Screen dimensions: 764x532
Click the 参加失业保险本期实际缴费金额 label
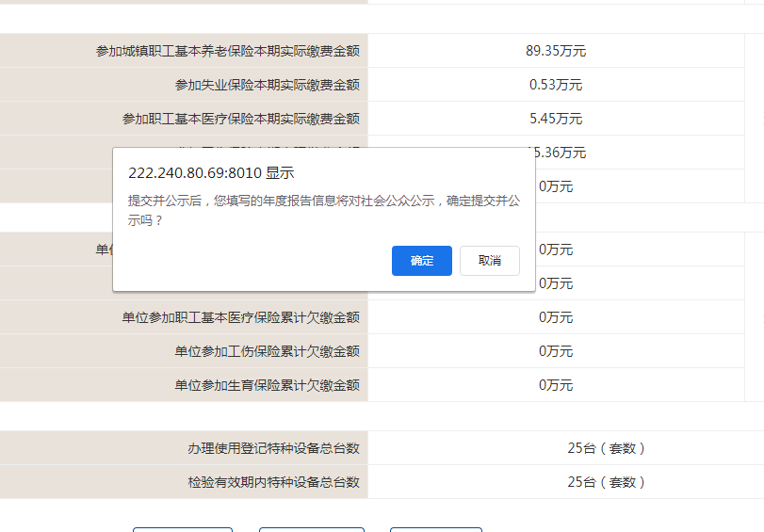coord(267,85)
